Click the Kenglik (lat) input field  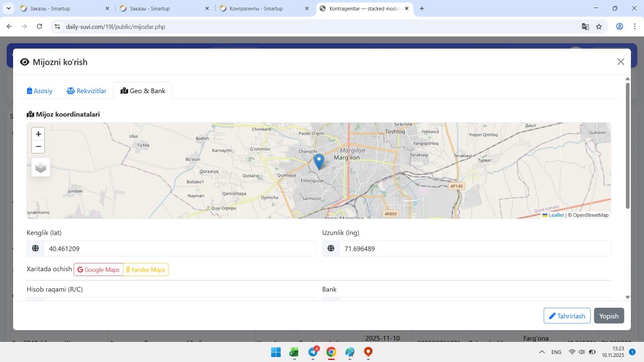179,248
